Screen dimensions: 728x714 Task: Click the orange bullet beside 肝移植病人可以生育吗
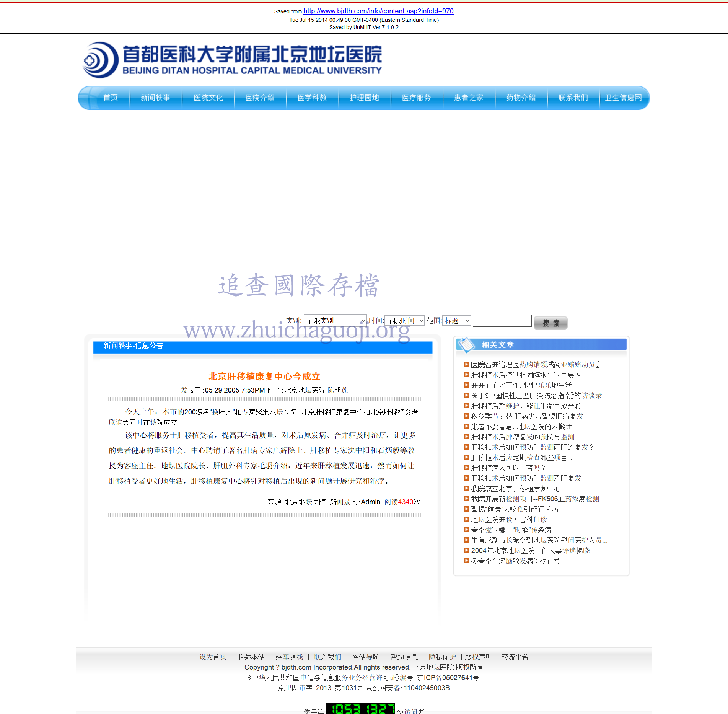coord(466,468)
